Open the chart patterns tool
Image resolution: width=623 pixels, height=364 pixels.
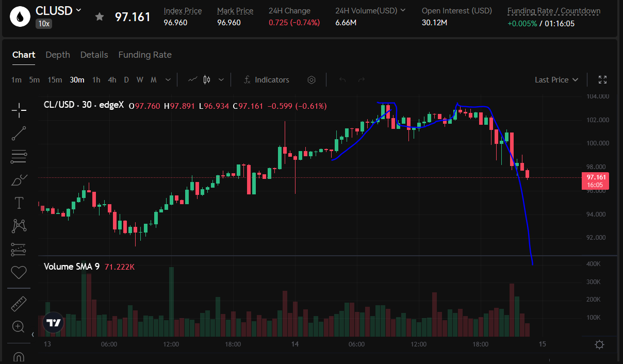click(19, 226)
